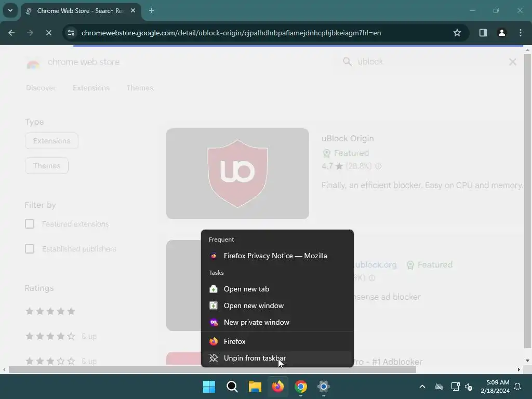
Task: Click the scroll left arrow of horizontal scrollbar
Action: click(x=4, y=370)
